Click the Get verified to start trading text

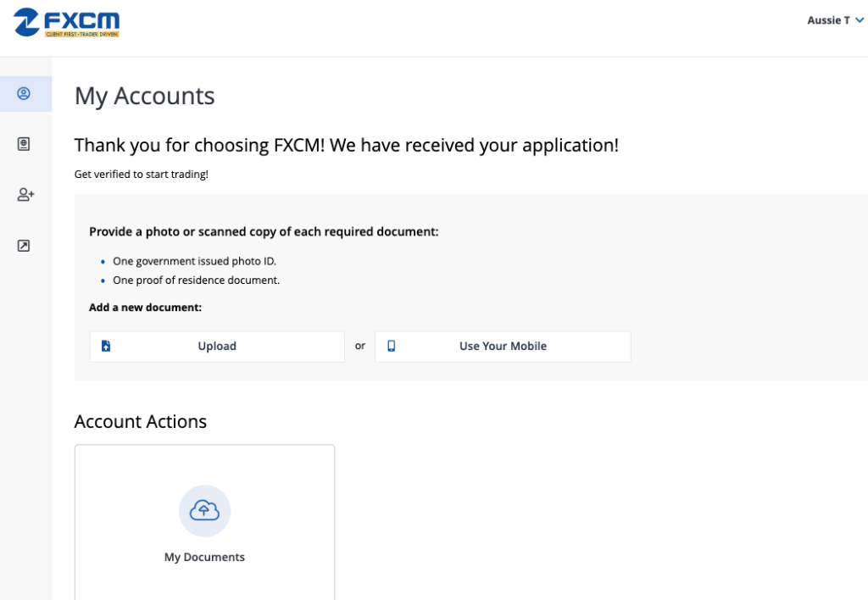pyautogui.click(x=140, y=174)
